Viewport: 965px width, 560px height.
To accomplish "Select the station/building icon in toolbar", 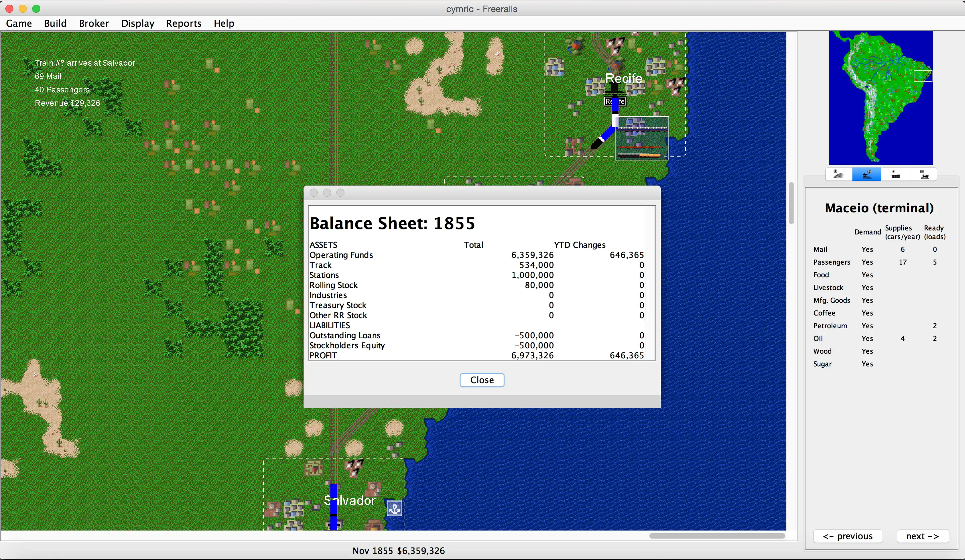I will (867, 175).
